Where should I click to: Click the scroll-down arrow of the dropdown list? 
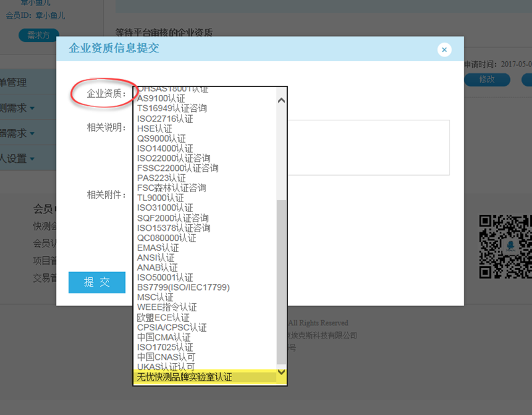281,372
